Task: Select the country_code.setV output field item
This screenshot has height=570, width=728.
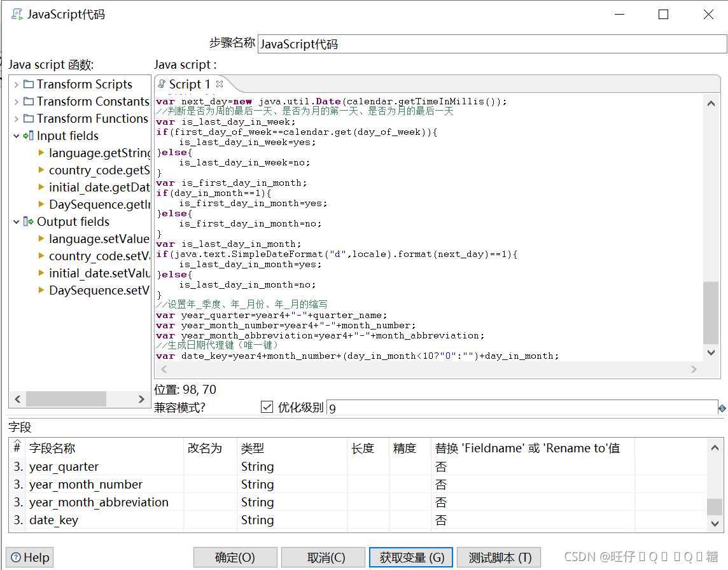Action: coord(99,256)
